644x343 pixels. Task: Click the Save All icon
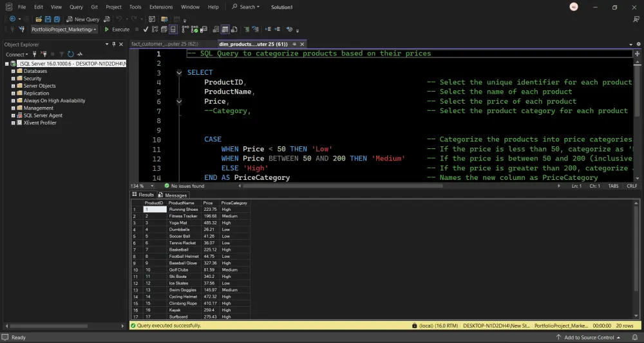(58, 19)
